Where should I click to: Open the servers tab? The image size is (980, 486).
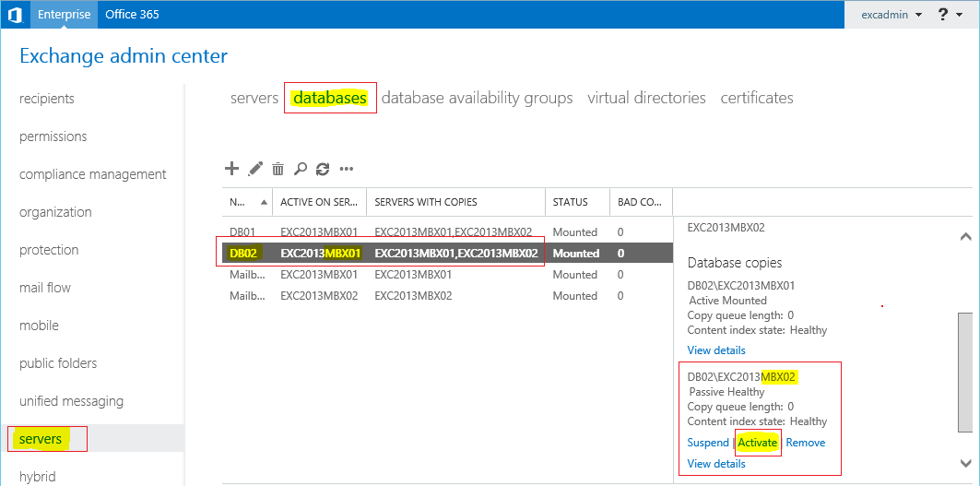(x=254, y=98)
